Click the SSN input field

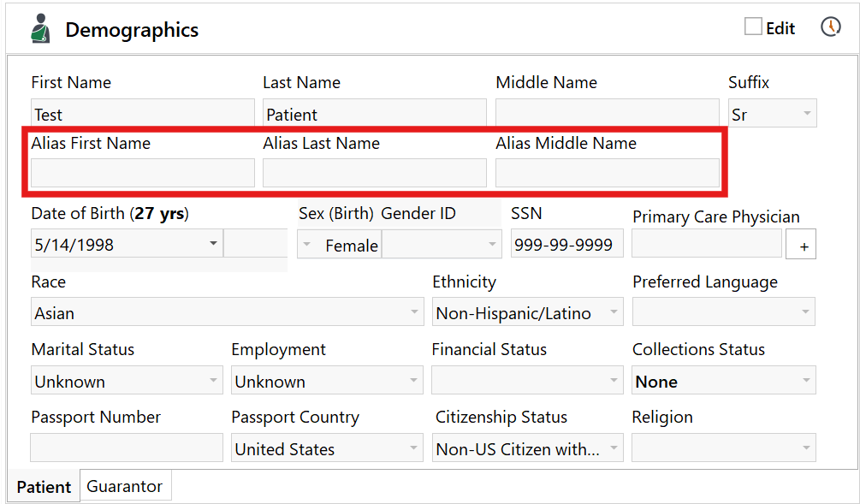566,245
